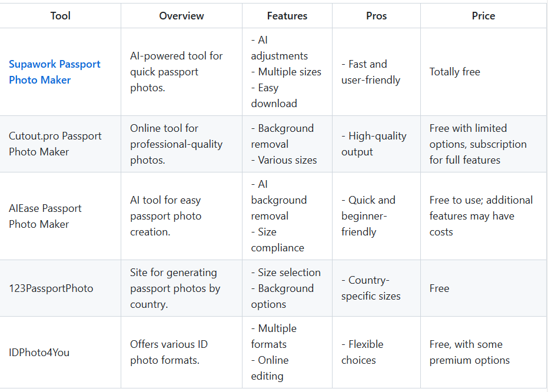The height and width of the screenshot is (392, 548).
Task: Click 'Offers various ID photo formats' overview
Action: (169, 352)
